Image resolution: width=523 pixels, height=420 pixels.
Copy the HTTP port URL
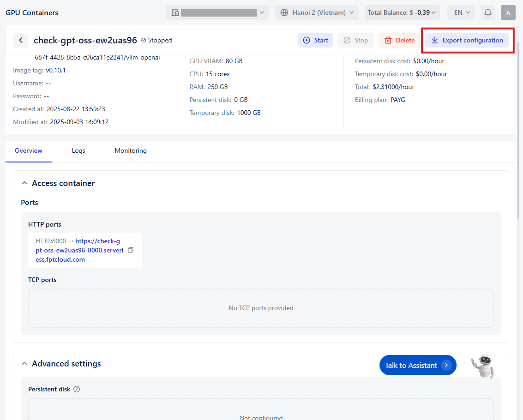pyautogui.click(x=131, y=250)
